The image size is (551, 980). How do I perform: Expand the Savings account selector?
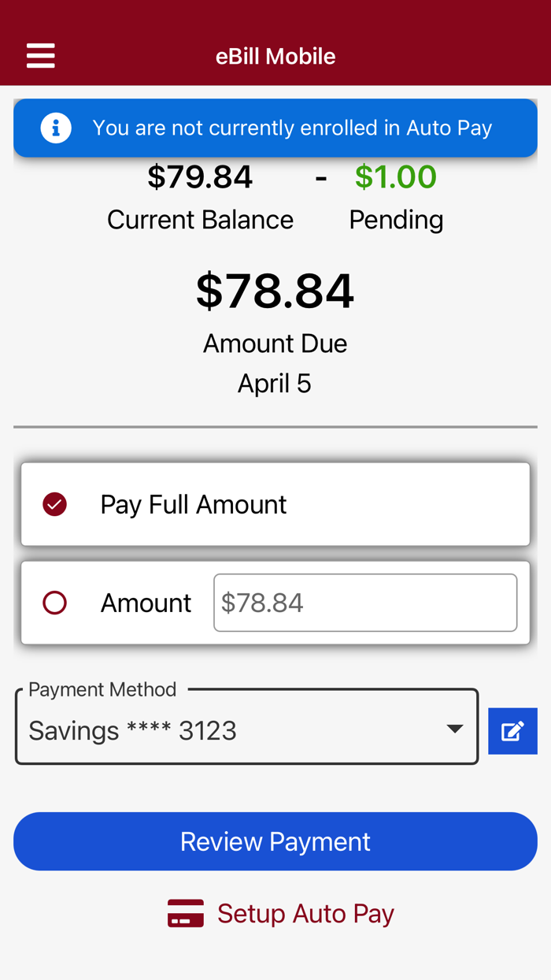[x=246, y=726]
